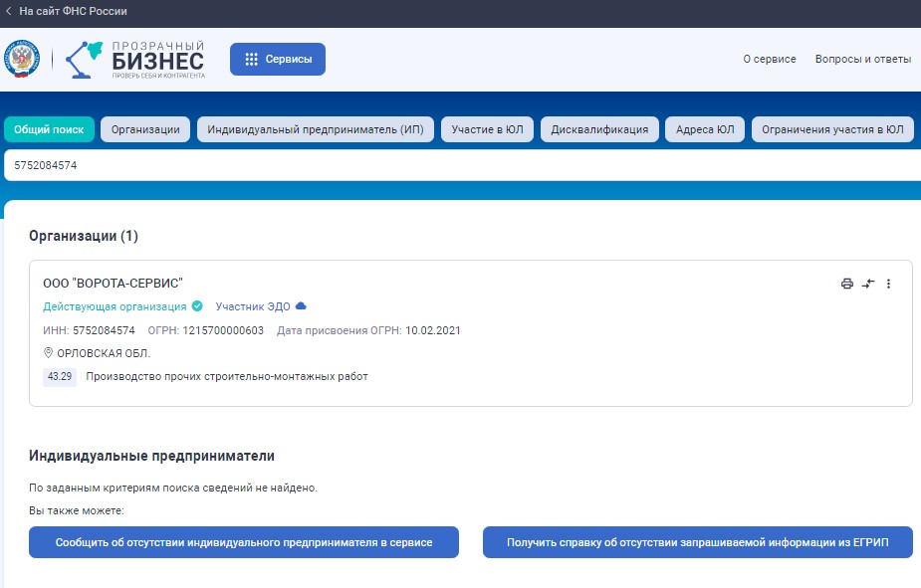This screenshot has height=588, width=921.
Task: Select the Дисквалификация tab
Action: (x=600, y=128)
